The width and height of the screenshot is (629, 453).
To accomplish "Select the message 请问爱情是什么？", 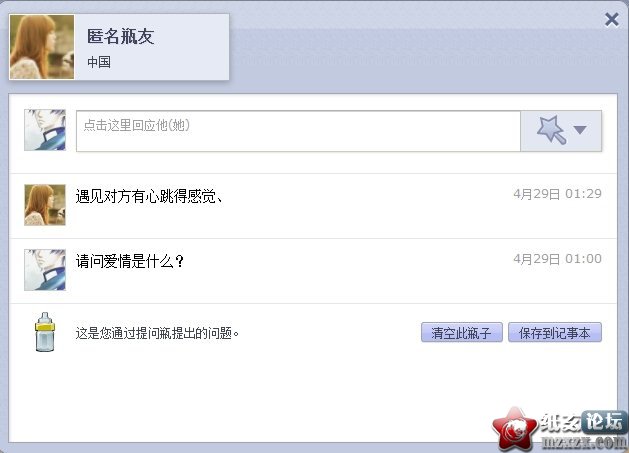I will (x=130, y=262).
